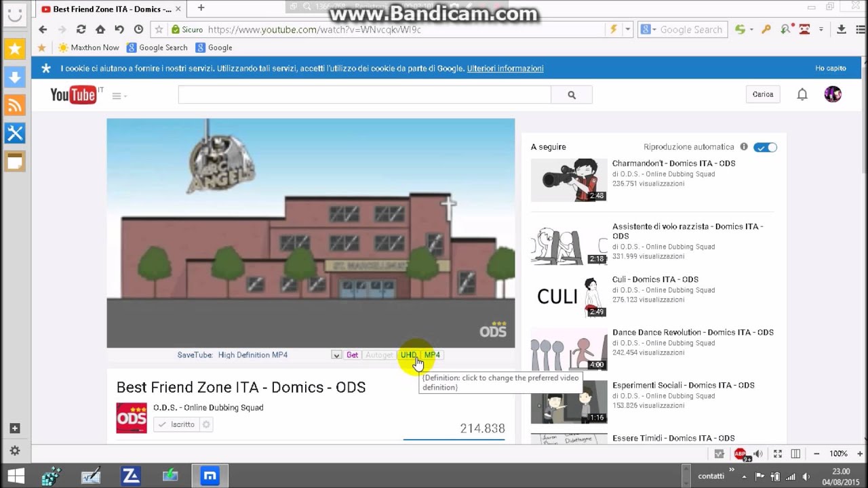Open RSS feed reader in sidebar
Screen dimensions: 868x488
[x=15, y=105]
